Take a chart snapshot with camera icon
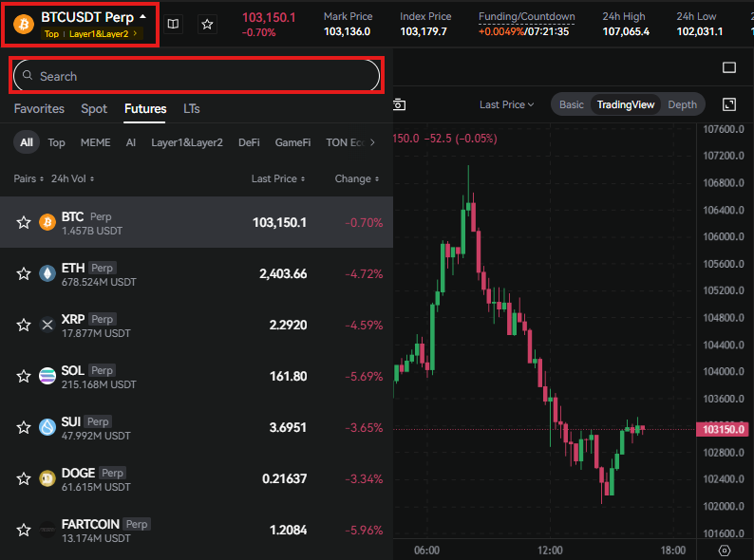The image size is (754, 560). [x=399, y=104]
